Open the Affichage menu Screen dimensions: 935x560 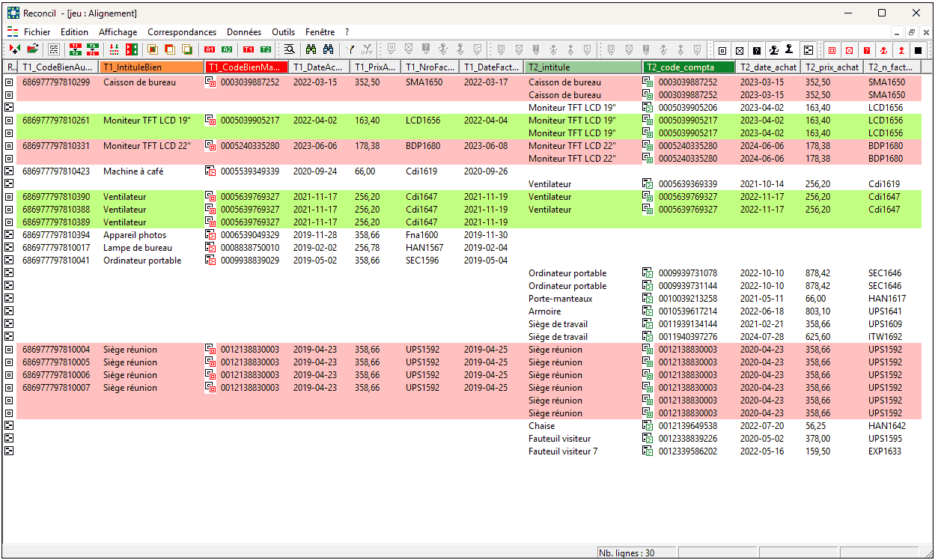coord(118,32)
